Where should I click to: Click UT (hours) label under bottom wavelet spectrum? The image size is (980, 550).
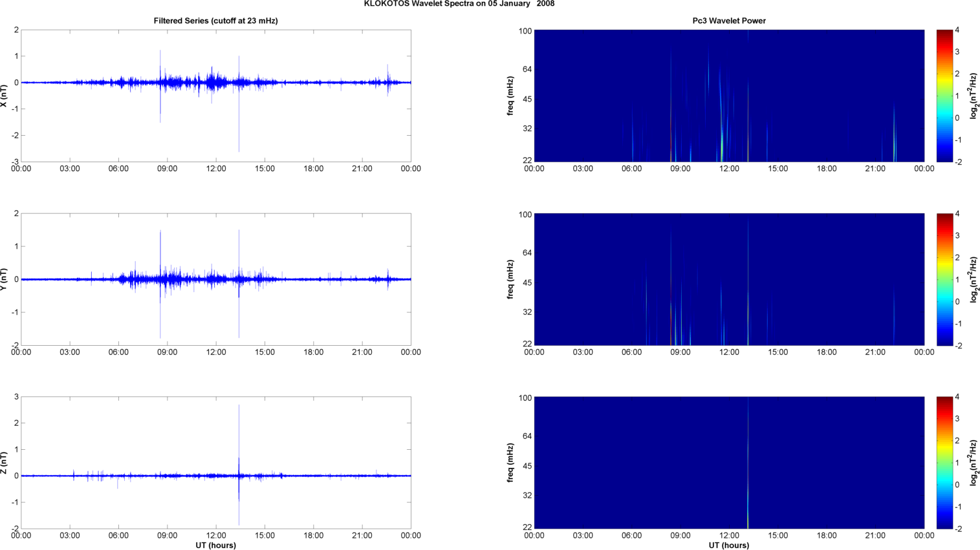pyautogui.click(x=728, y=545)
